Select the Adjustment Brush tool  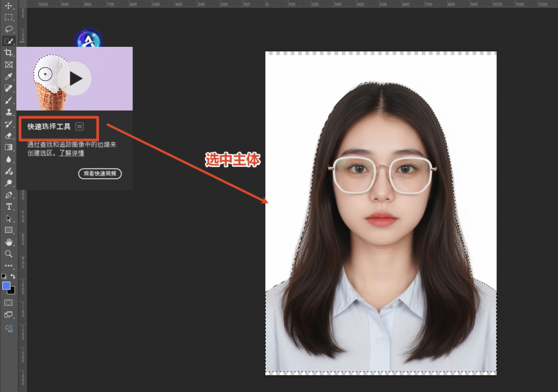tap(9, 171)
